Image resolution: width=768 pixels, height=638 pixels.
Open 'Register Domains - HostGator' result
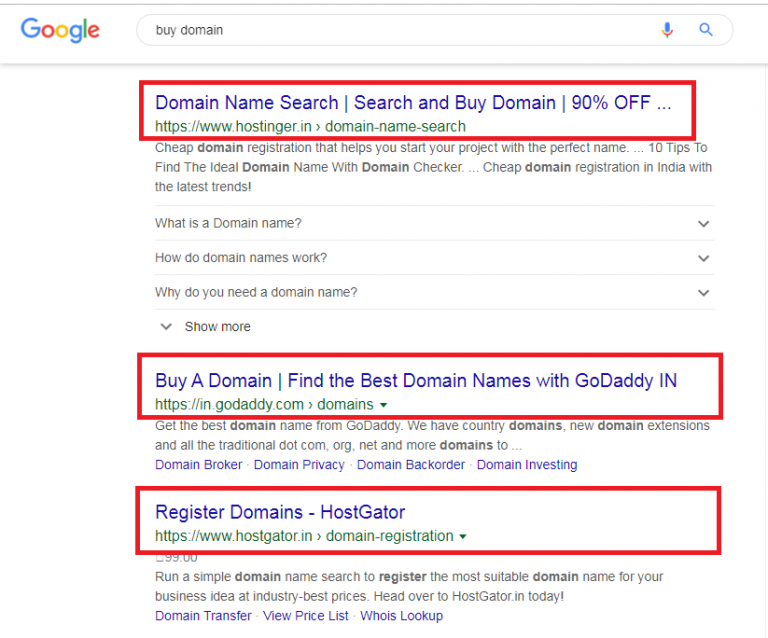tap(280, 512)
